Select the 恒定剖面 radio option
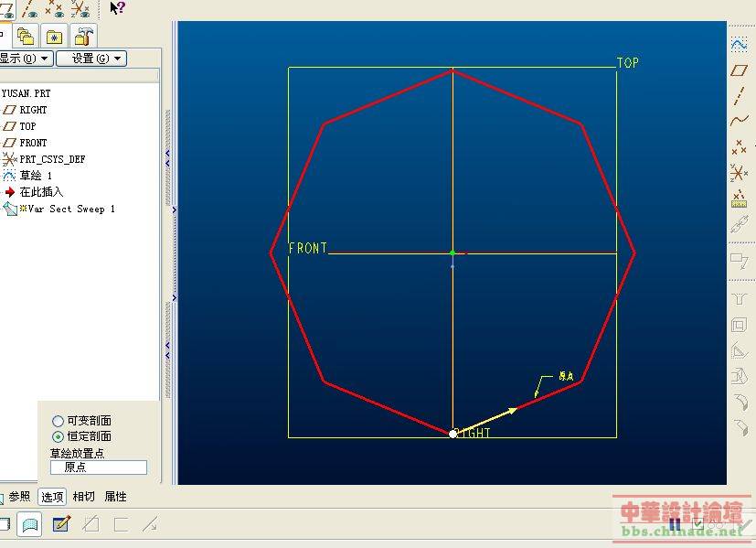The height and width of the screenshot is (548, 756). click(x=59, y=436)
